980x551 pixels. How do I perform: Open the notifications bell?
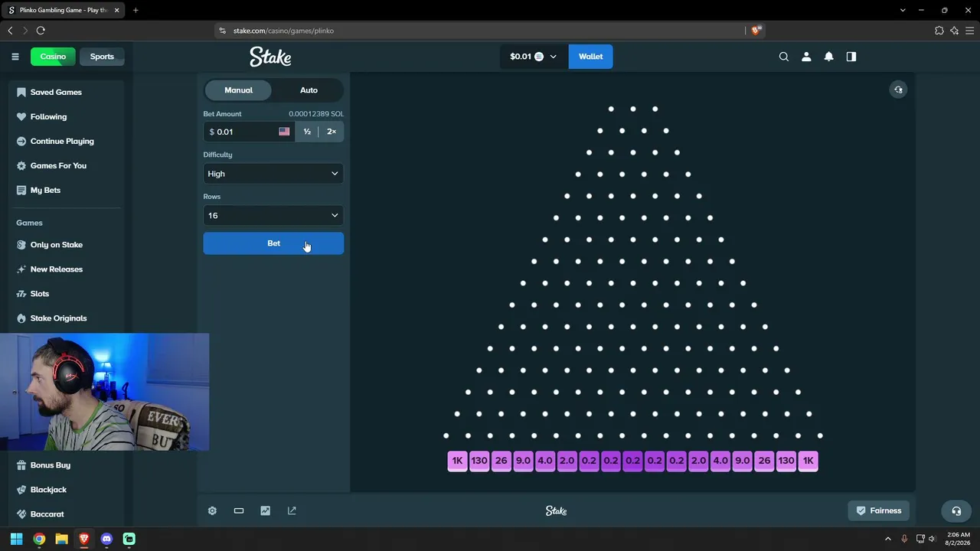click(x=828, y=57)
